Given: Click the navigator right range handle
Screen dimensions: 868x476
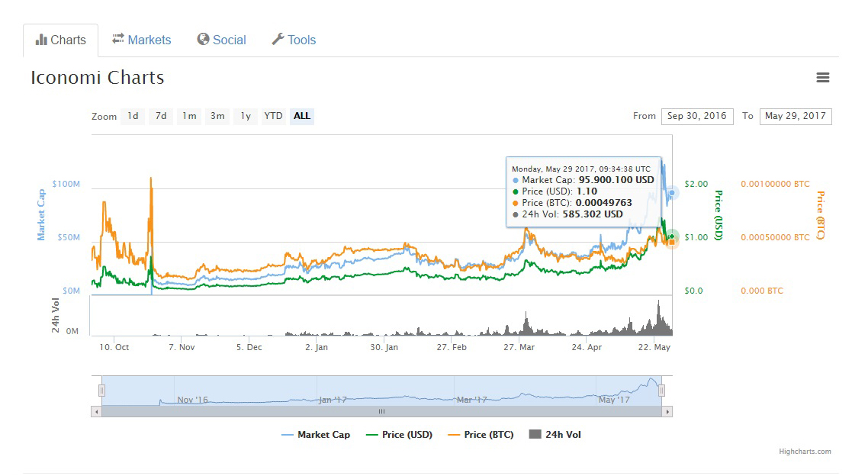Looking at the screenshot, I should 661,391.
